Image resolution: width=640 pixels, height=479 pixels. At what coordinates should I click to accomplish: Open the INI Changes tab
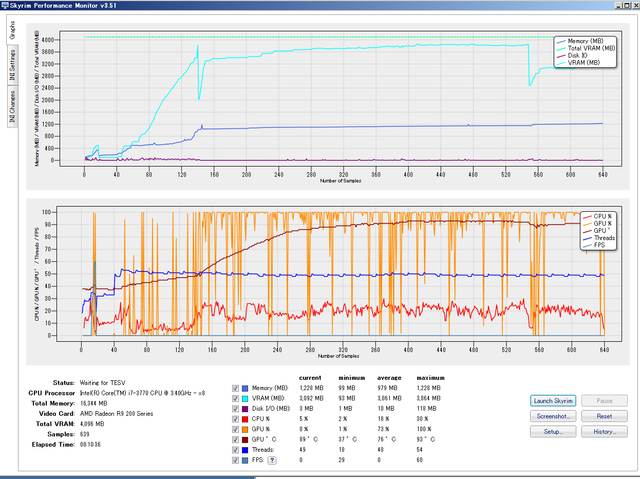pos(12,107)
